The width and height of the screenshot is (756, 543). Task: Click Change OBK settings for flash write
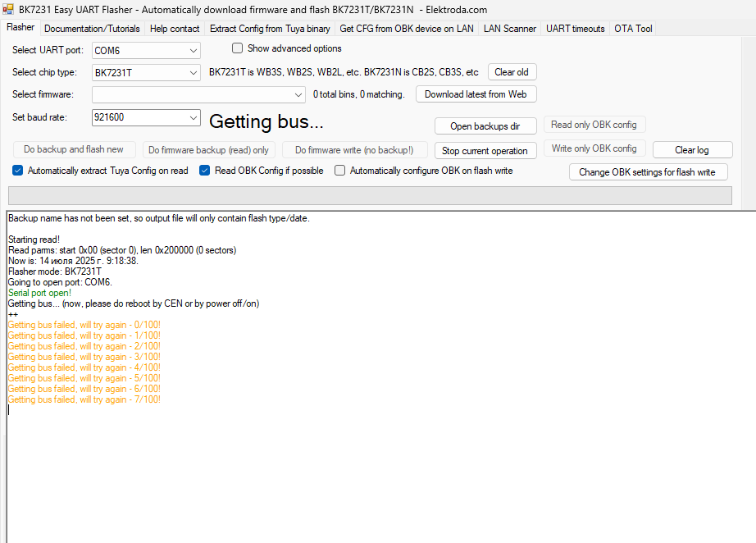pos(648,171)
